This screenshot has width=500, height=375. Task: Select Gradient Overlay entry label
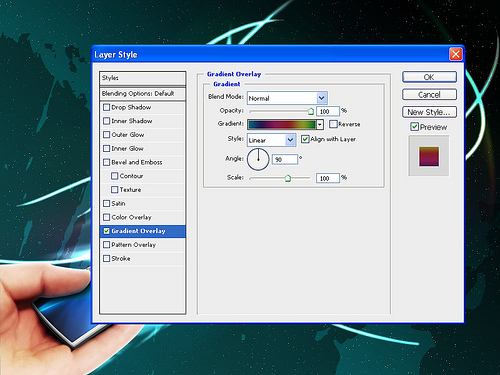pyautogui.click(x=138, y=231)
